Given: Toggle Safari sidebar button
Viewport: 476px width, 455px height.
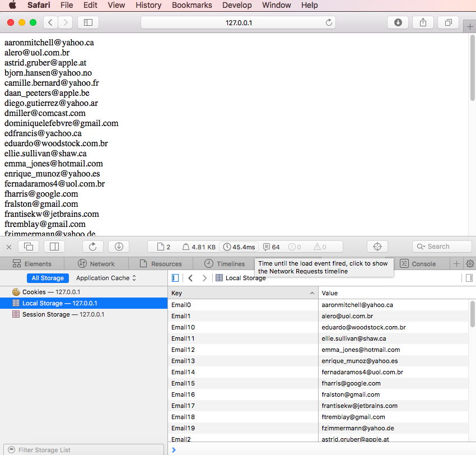Looking at the screenshot, I should point(88,22).
